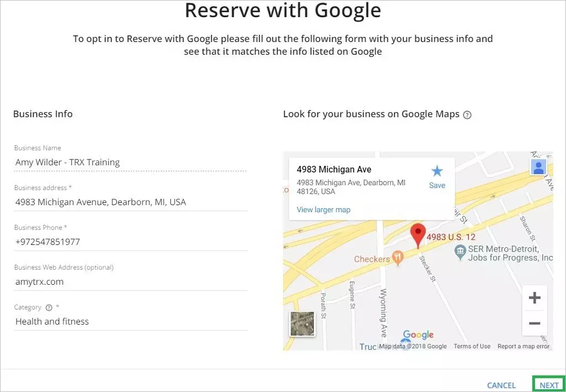Screen dimensions: 566x392
Task: Click Map data ©2018 Google text
Action: coord(412,346)
